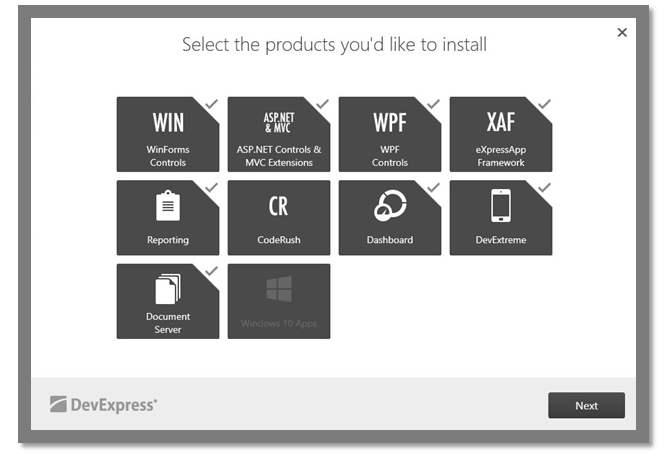
Task: Select the Dashboard gauge icon
Action: (390, 205)
